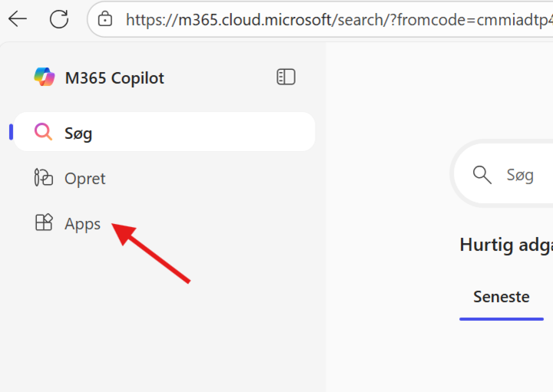Select the Søg label in the sidebar
Image resolution: width=553 pixels, height=392 pixels.
tap(78, 133)
